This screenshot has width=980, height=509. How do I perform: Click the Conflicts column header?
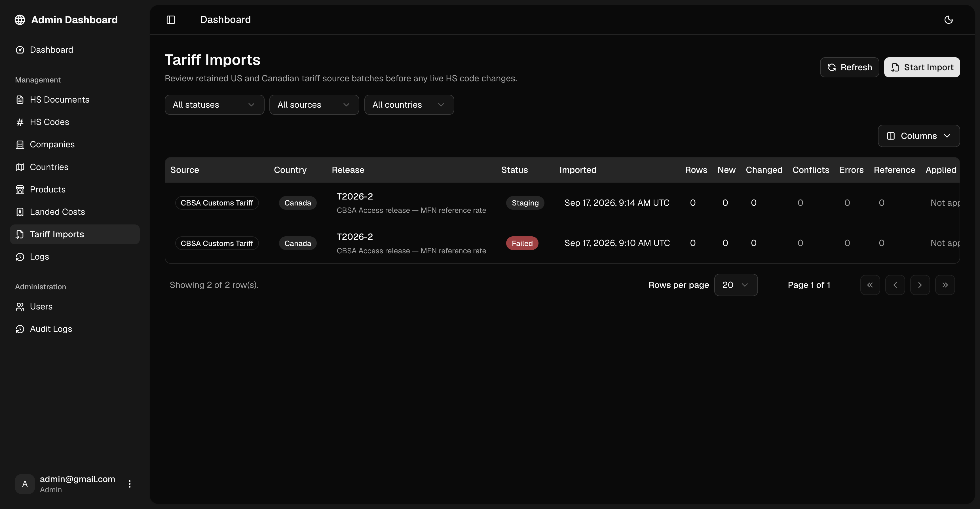811,170
